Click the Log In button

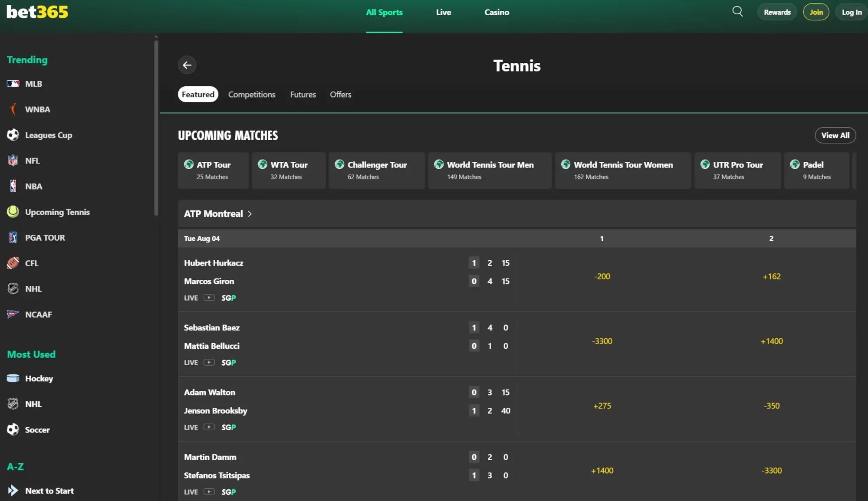[x=852, y=12]
